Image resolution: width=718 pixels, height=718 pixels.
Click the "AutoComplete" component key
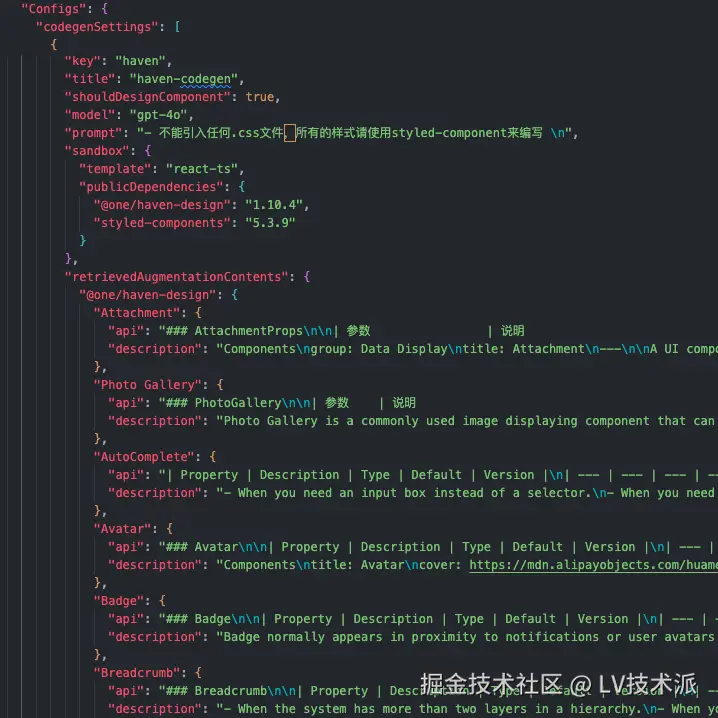click(144, 457)
